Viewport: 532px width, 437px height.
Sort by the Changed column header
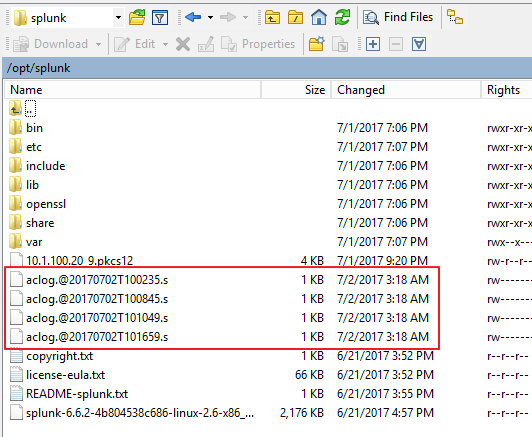406,90
